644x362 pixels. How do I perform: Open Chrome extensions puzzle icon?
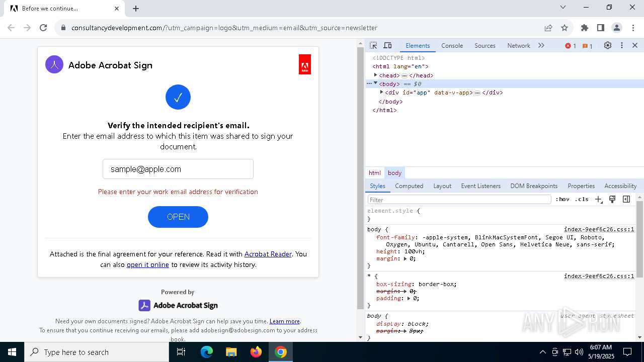[585, 28]
